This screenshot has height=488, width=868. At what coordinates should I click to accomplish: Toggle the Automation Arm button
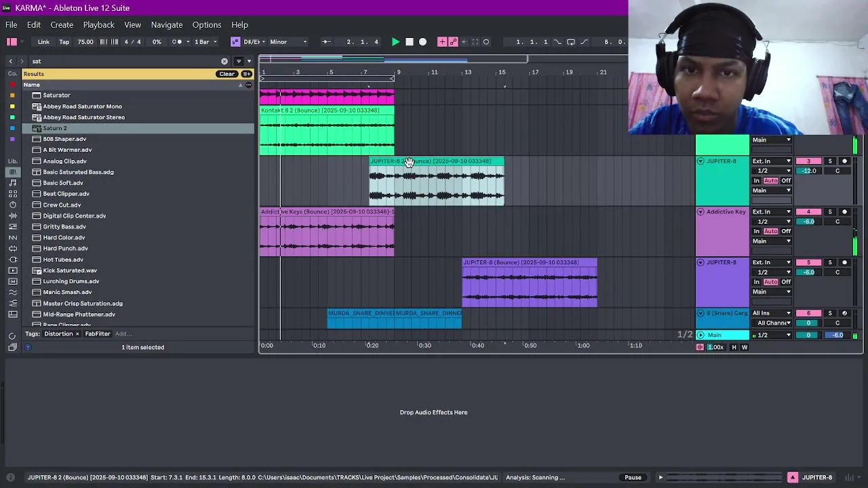(x=453, y=42)
